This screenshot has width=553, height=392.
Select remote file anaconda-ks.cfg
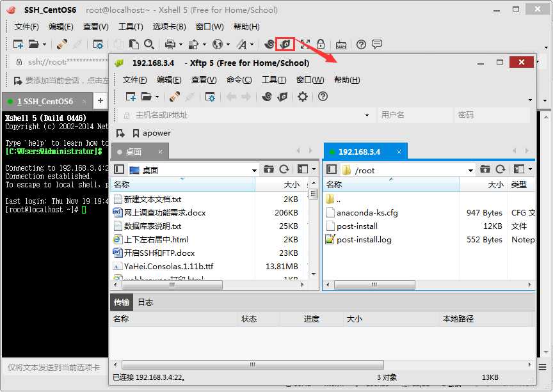[362, 213]
